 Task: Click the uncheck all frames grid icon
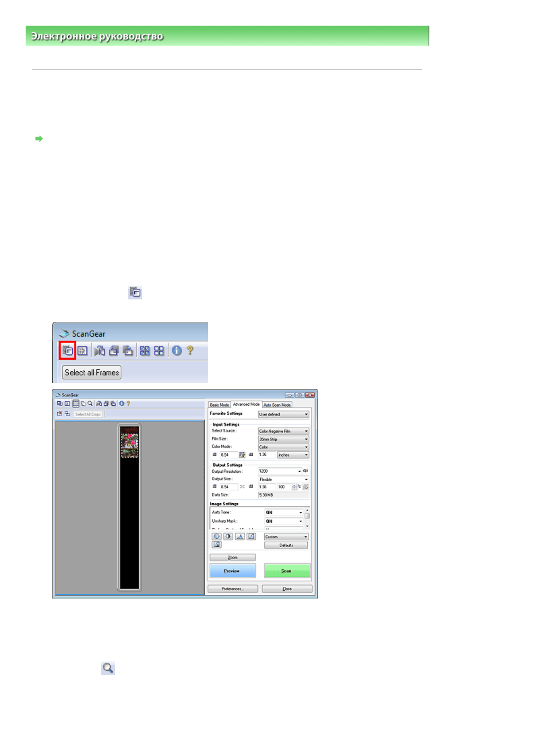pyautogui.click(x=159, y=351)
